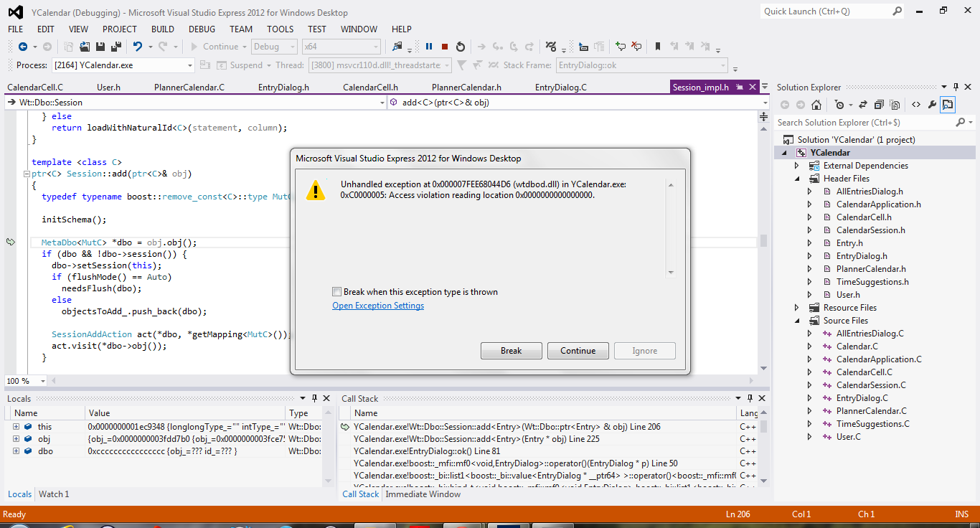Switch to the EntryDialog.C tab
The height and width of the screenshot is (528, 980).
561,88
